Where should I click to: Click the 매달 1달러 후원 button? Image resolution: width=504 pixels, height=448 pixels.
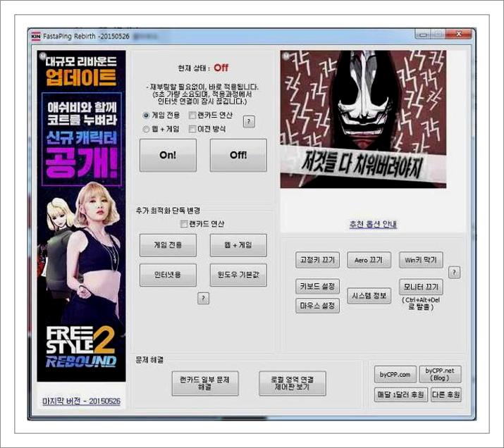[x=400, y=394]
